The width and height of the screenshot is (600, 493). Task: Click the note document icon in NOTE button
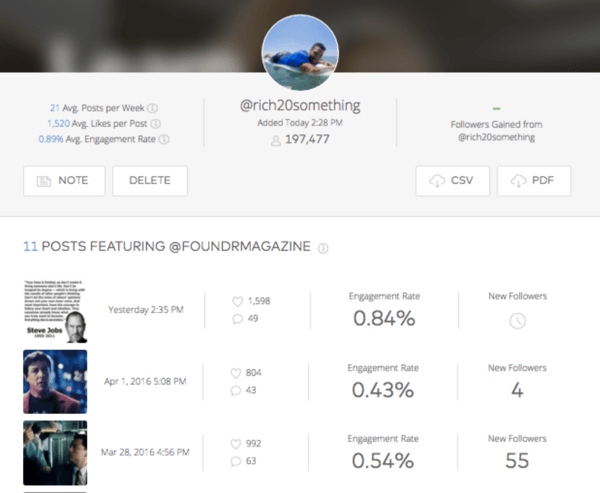[x=44, y=181]
